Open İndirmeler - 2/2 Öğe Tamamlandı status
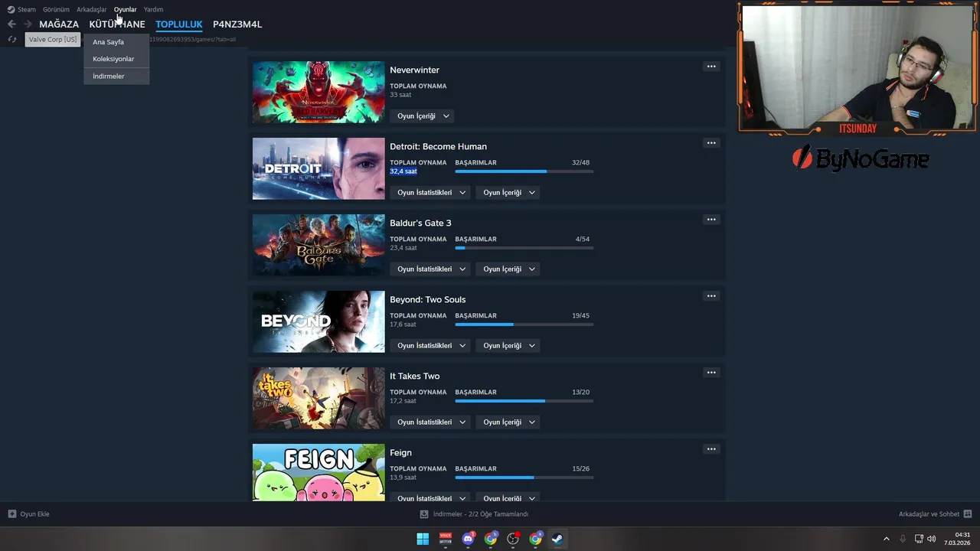 click(475, 514)
